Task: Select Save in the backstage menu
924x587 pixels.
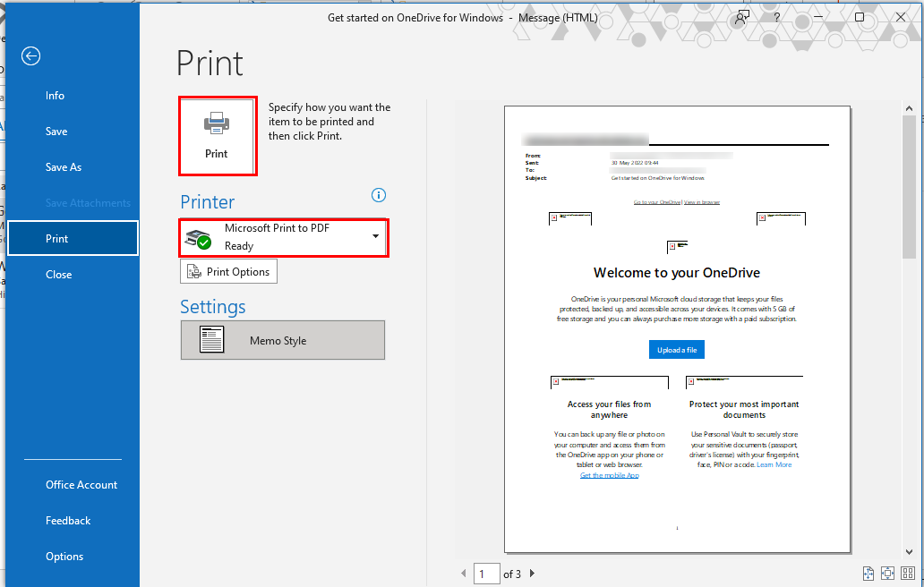Action: pos(56,132)
